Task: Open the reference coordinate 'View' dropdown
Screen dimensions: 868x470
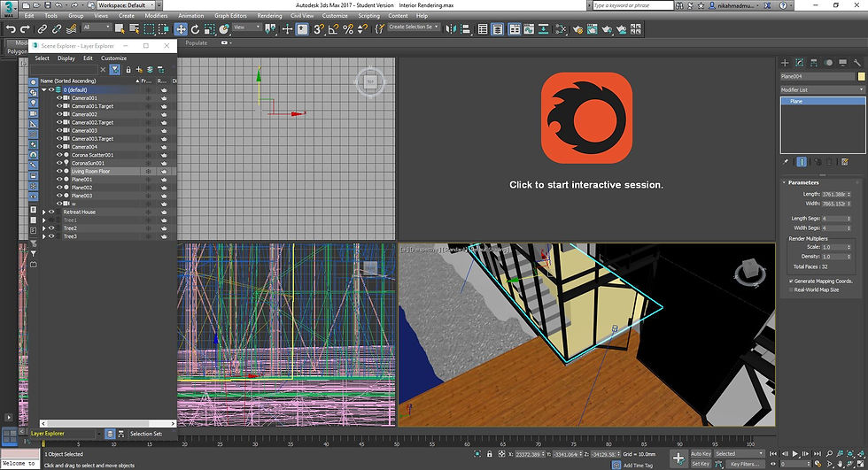Action: pyautogui.click(x=247, y=27)
